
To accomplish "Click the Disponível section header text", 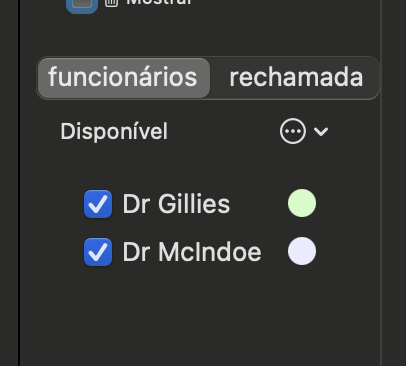I will click(114, 132).
